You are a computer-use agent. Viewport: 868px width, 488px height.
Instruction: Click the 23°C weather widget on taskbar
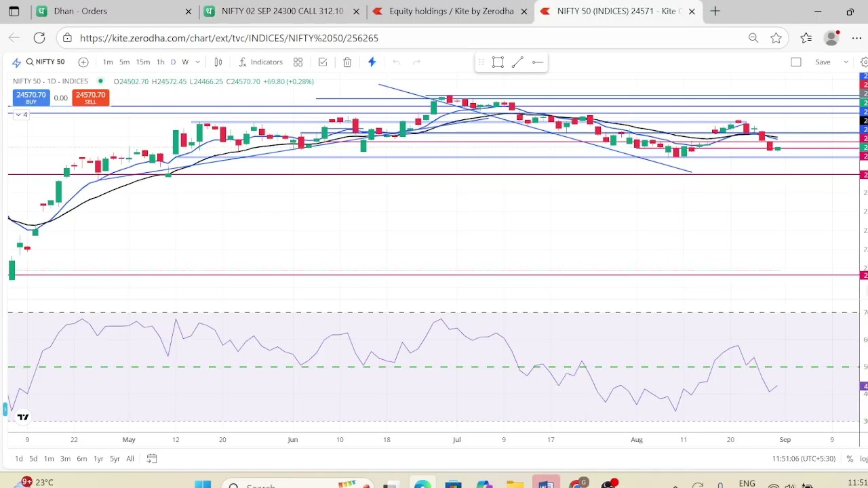[x=37, y=483]
